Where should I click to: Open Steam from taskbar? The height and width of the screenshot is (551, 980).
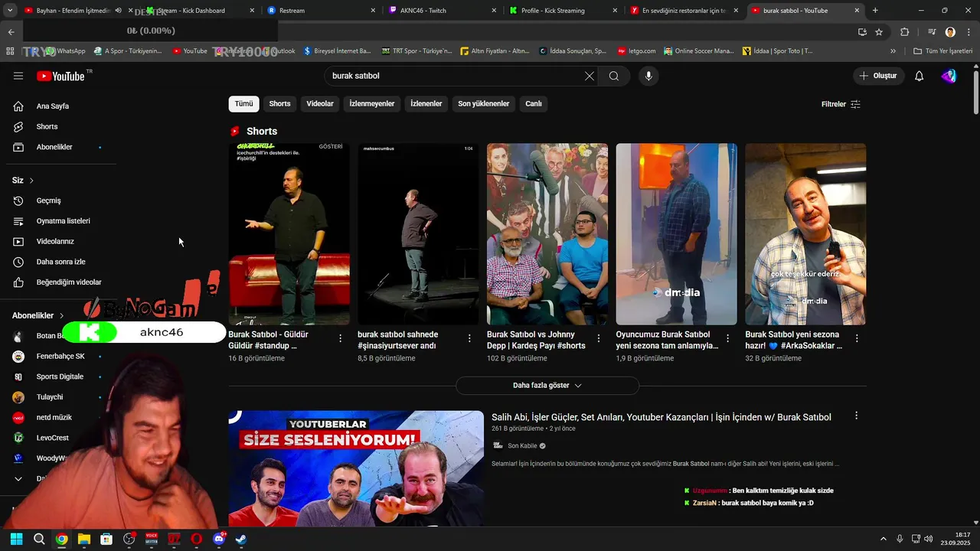click(x=241, y=539)
